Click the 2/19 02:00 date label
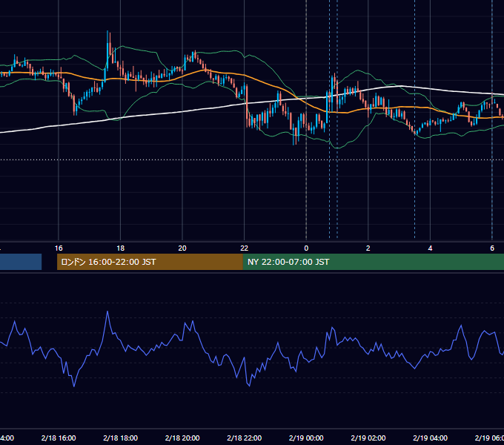The image size is (504, 445). click(x=368, y=438)
